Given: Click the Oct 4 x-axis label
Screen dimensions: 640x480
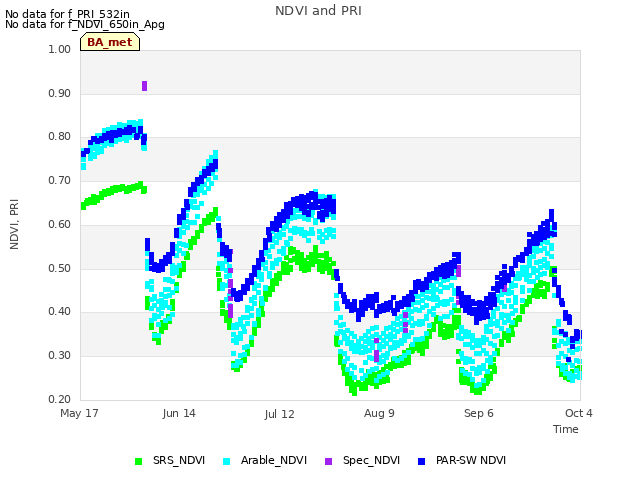Looking at the screenshot, I should (579, 413).
